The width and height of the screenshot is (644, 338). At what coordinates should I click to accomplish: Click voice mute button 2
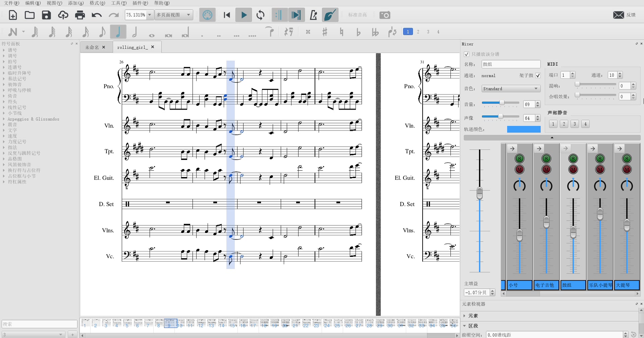(564, 124)
